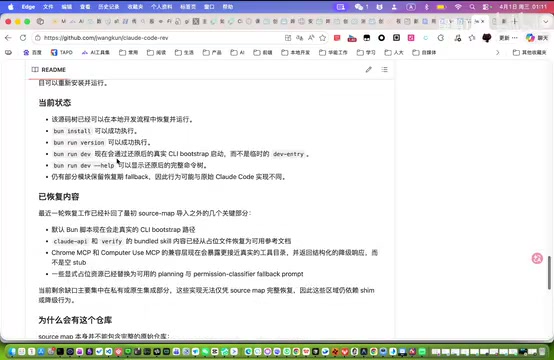The image size is (554, 360).
Task: Open the 其他收藏夹 folder
Action: pos(530,53)
